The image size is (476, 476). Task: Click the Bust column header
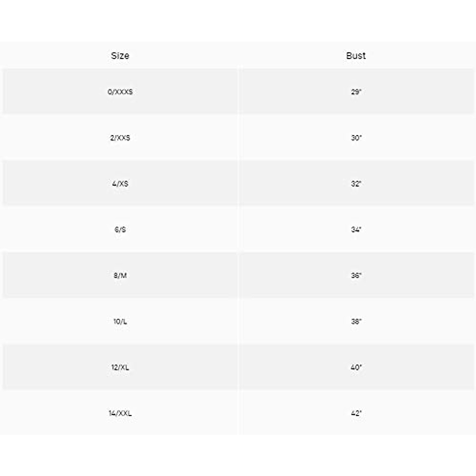coord(356,56)
